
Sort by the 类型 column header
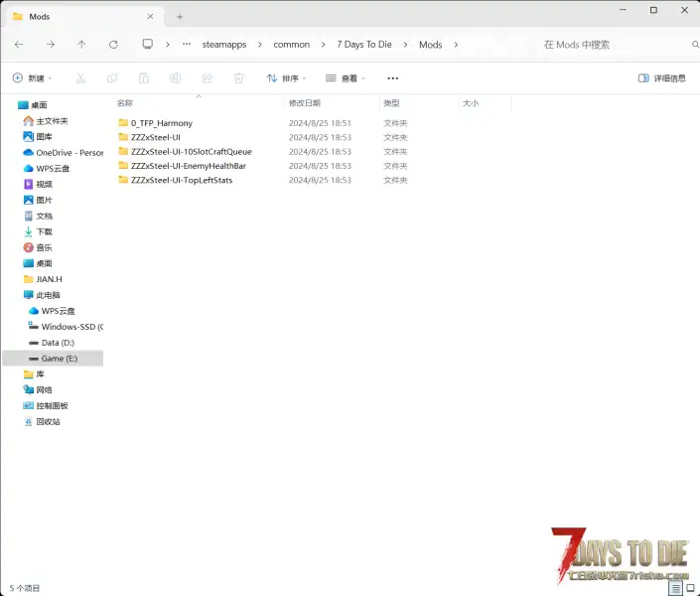point(391,103)
